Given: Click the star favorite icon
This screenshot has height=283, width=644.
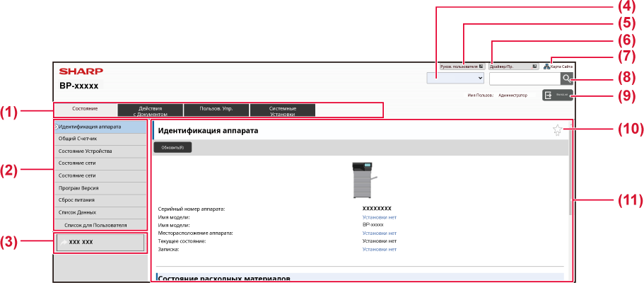Looking at the screenshot, I should click(x=558, y=129).
